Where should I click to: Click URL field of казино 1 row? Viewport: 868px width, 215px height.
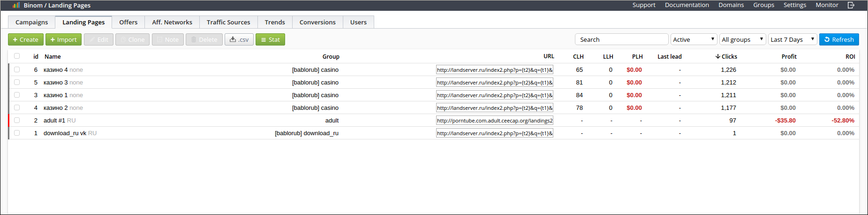[x=495, y=95]
